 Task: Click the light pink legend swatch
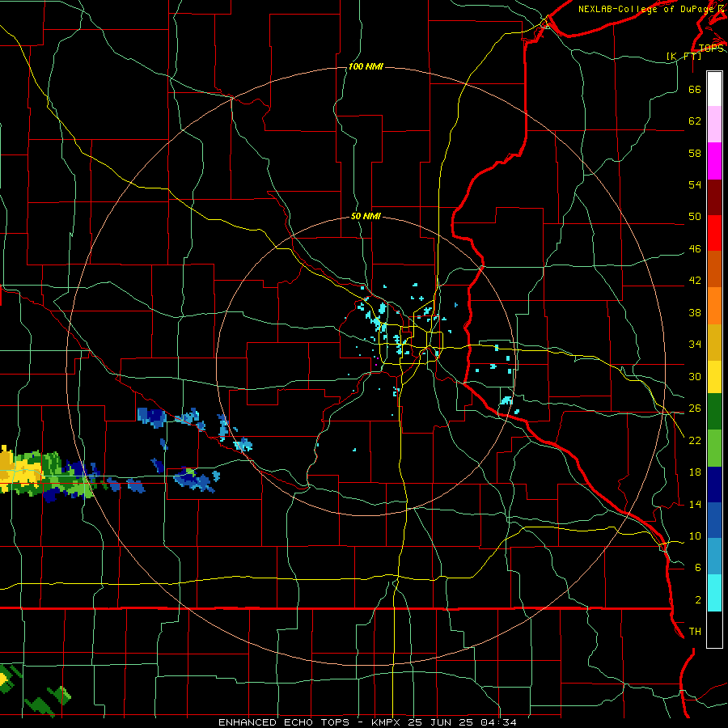714,125
